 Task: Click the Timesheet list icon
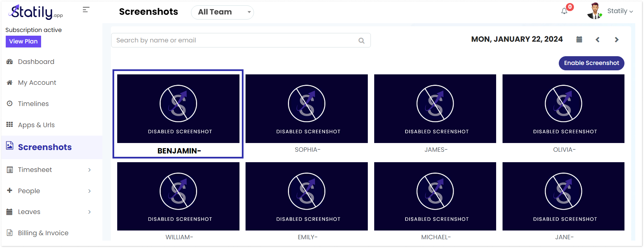pos(10,170)
